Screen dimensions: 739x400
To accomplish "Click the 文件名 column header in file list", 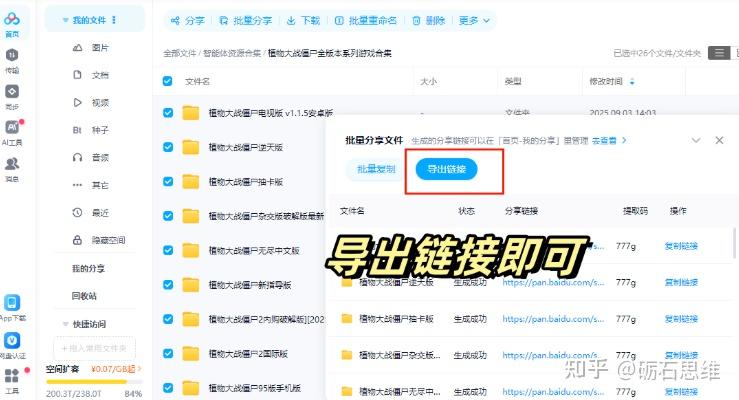I will click(x=197, y=82).
